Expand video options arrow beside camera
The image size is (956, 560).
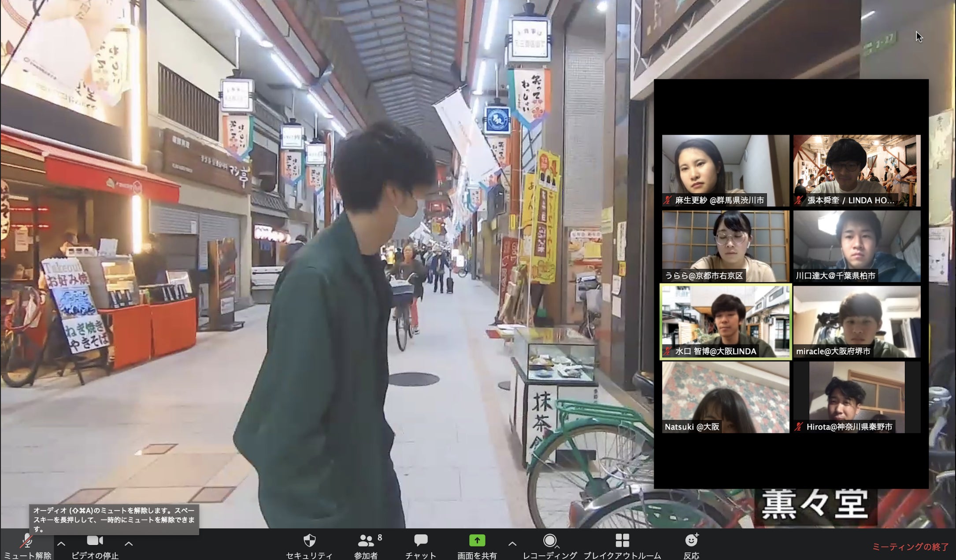pos(129,544)
